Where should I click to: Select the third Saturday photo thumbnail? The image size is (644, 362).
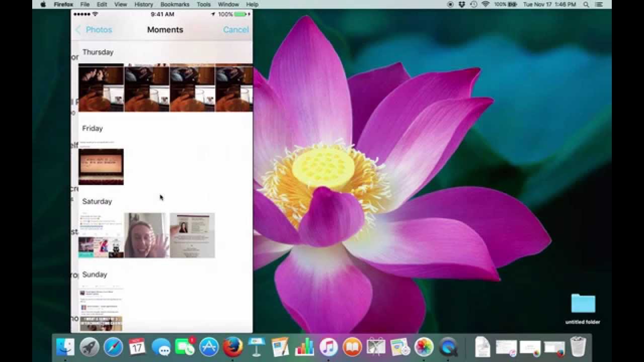(x=192, y=235)
